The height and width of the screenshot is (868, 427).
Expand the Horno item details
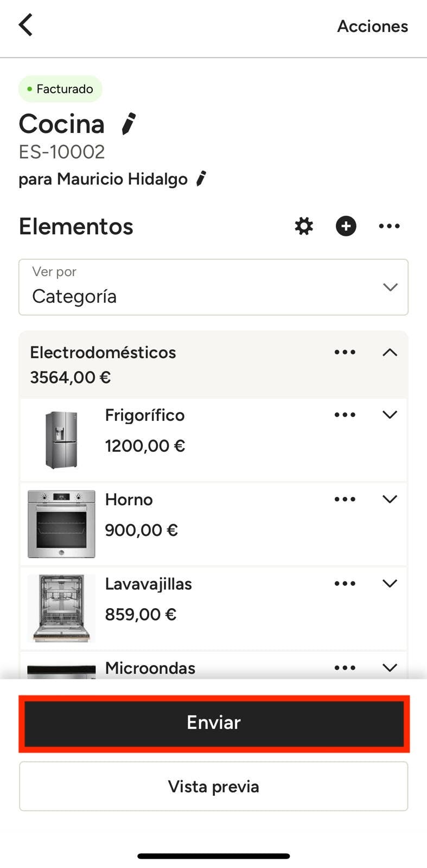tap(390, 499)
